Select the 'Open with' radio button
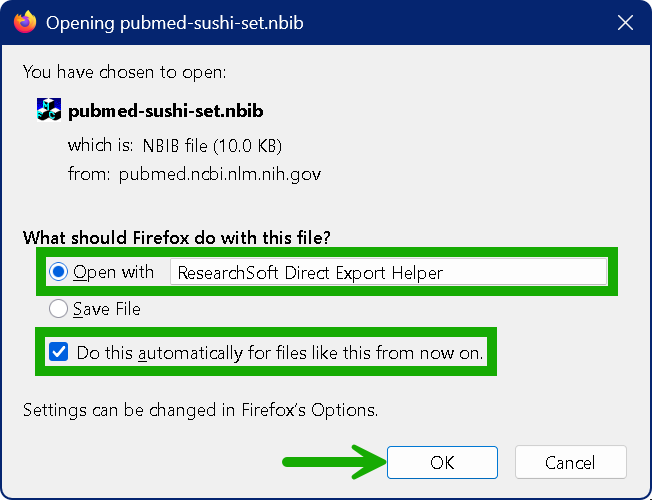The height and width of the screenshot is (500, 652). point(58,272)
